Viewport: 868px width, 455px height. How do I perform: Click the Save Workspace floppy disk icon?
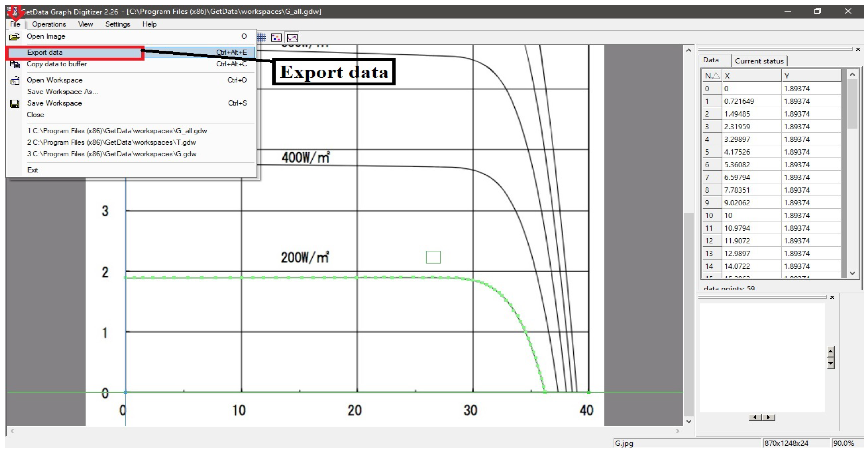click(14, 104)
